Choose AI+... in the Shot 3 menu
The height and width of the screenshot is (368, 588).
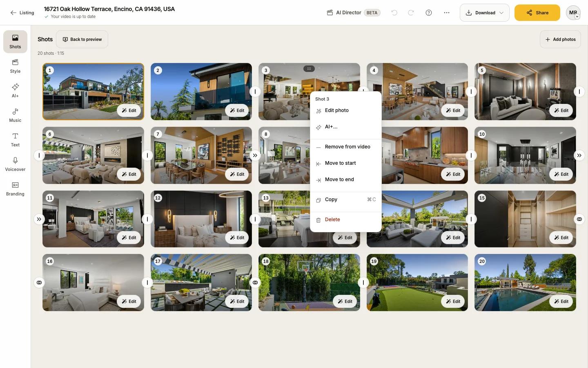(x=346, y=127)
